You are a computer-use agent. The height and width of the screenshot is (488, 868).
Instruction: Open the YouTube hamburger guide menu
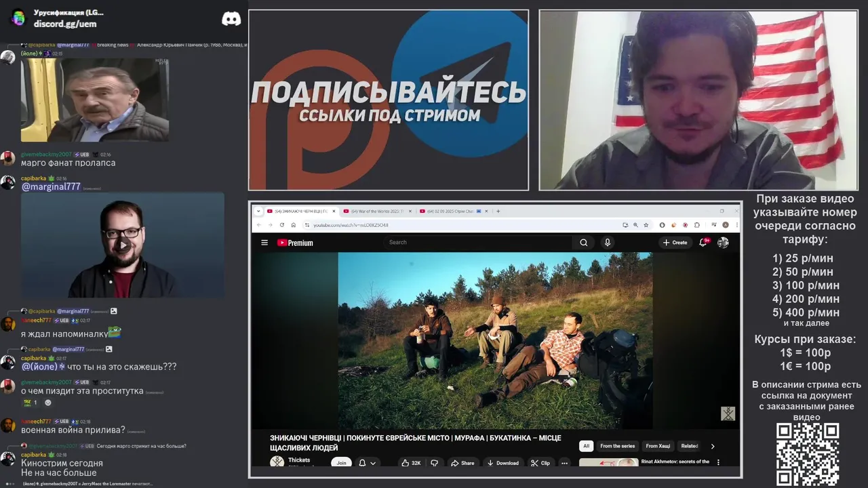(x=264, y=243)
